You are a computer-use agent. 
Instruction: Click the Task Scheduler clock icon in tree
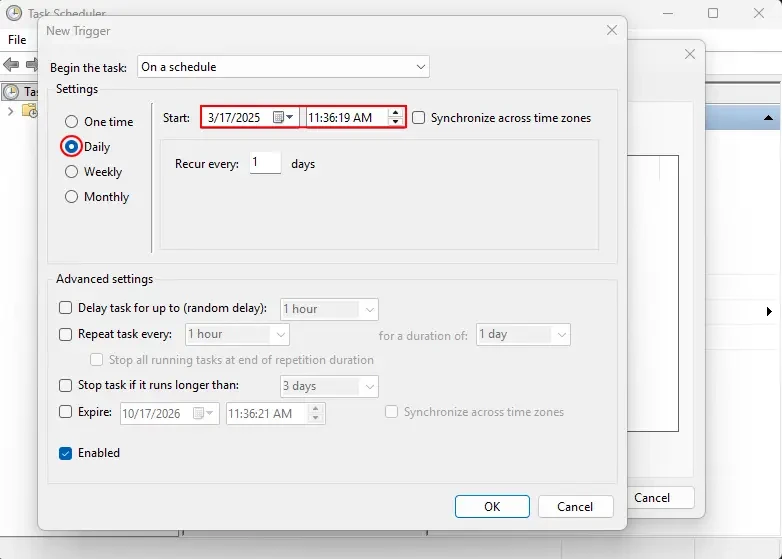11,91
